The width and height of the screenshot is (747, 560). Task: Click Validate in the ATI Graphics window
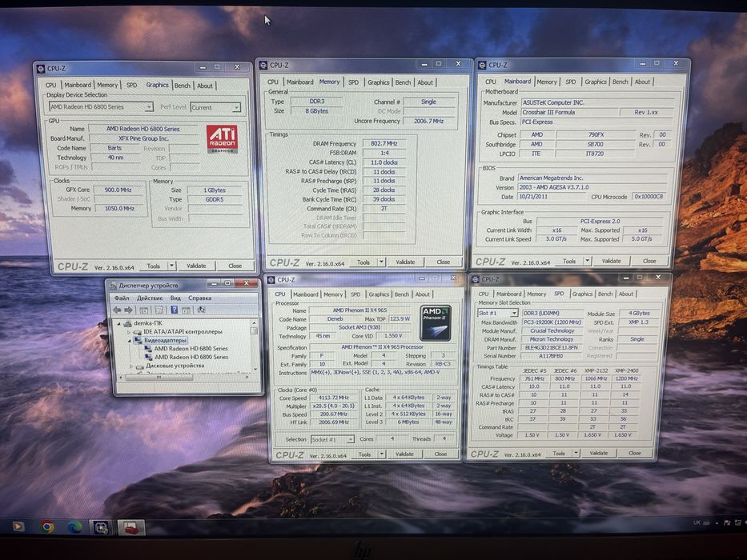pyautogui.click(x=196, y=266)
